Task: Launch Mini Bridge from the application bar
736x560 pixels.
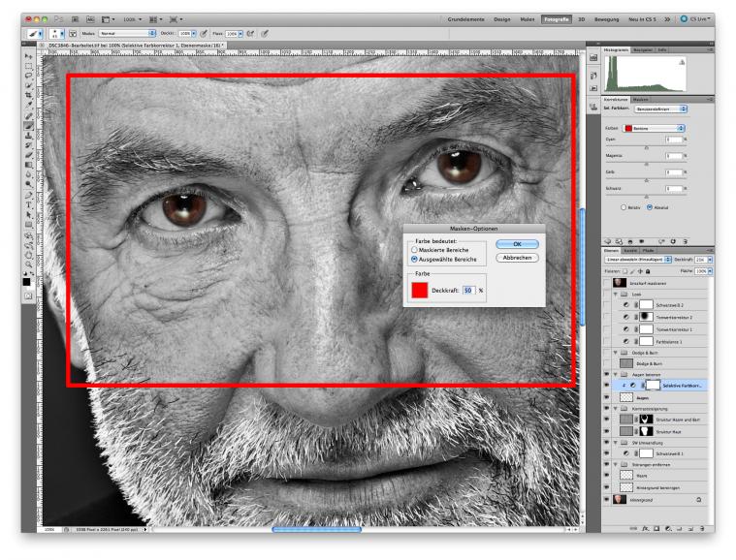Action: pos(90,19)
